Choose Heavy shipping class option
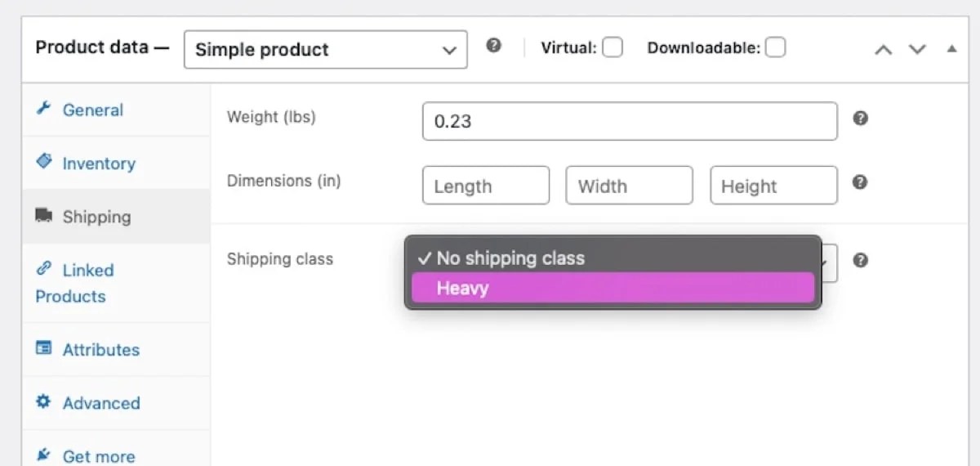 pyautogui.click(x=612, y=288)
